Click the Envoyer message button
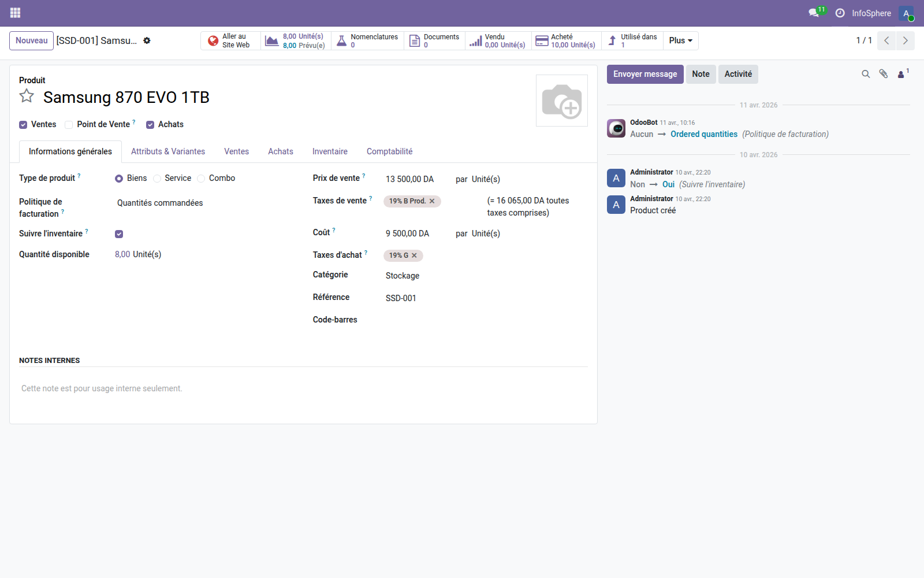The image size is (924, 578). coord(644,74)
